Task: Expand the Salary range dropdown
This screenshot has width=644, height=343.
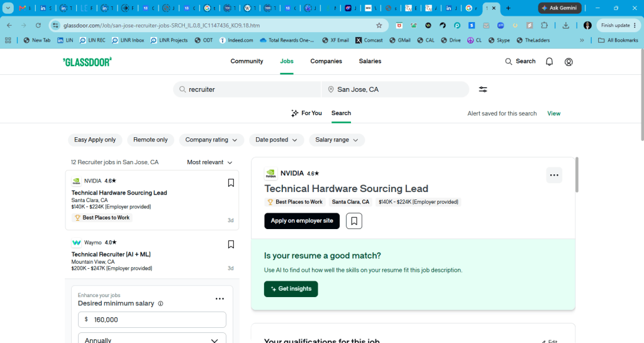Action: coord(337,140)
